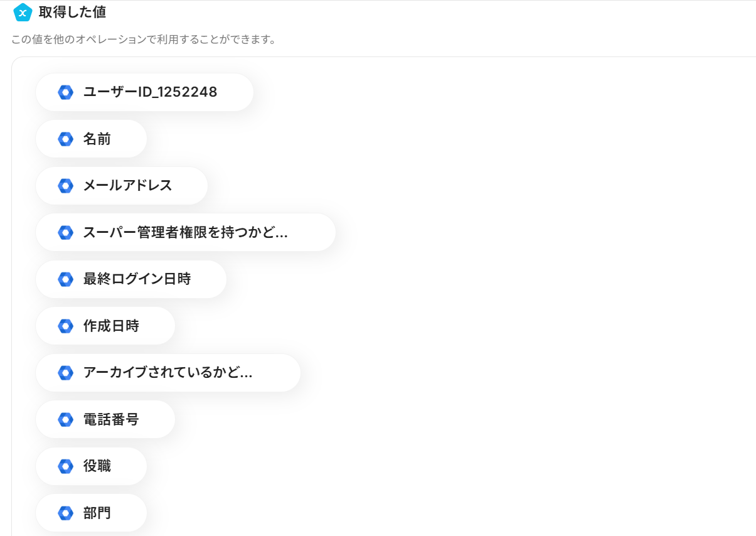
Task: Click the icon next to 最終ログイン日時
Action: tap(65, 279)
